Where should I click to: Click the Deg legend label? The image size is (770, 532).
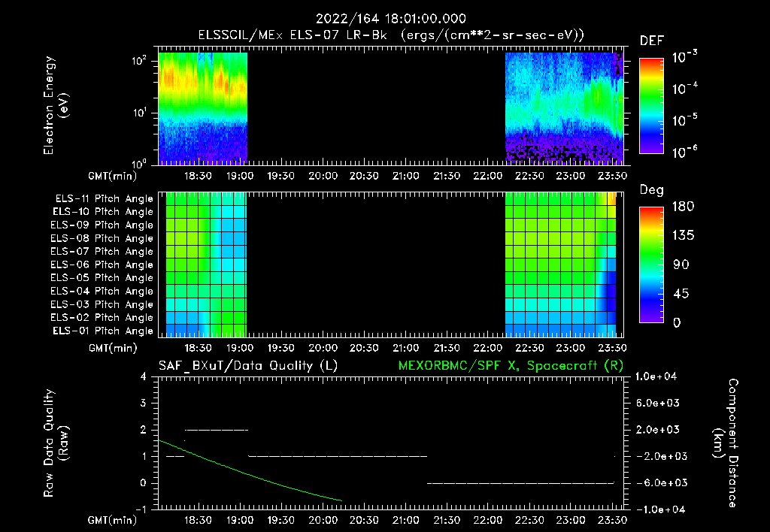coord(652,190)
